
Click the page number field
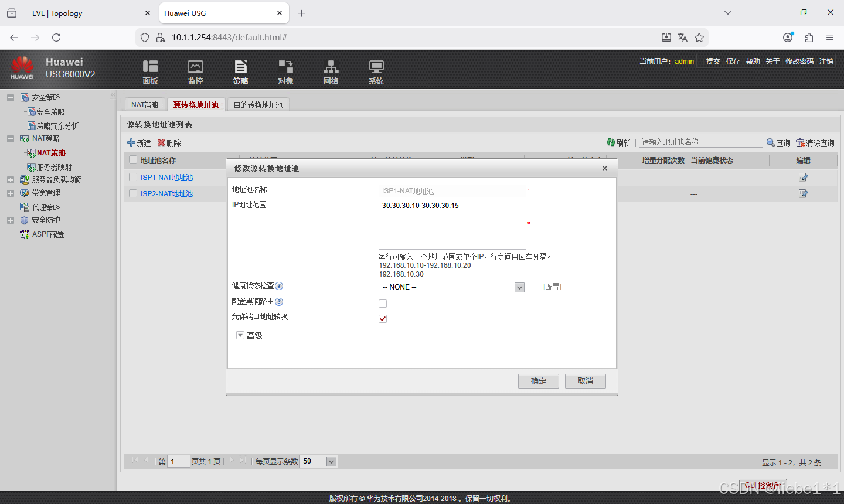click(179, 461)
